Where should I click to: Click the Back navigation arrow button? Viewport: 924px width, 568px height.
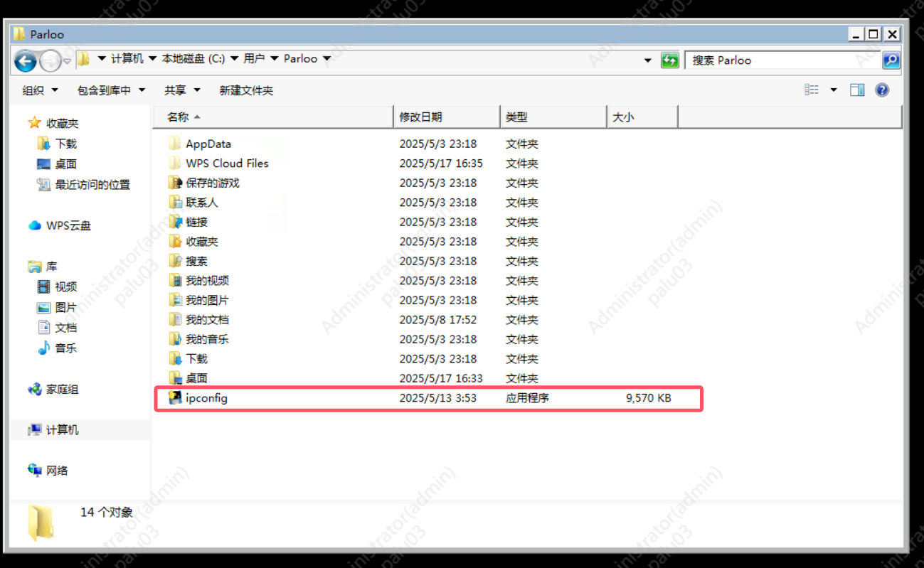(25, 61)
